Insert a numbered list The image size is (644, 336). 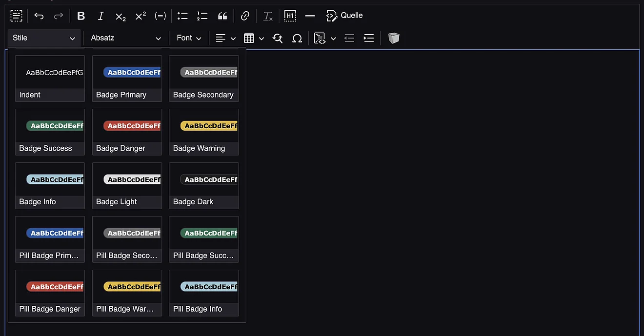coord(202,16)
